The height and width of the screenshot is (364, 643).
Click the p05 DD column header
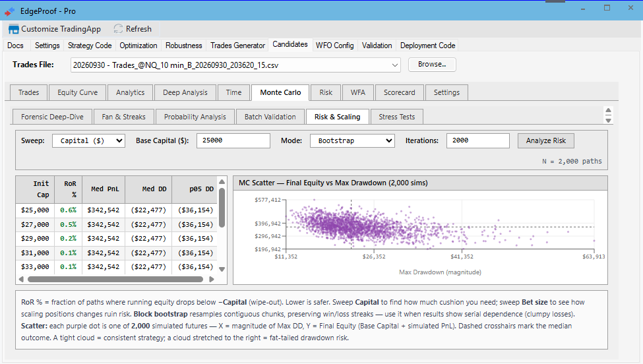click(x=195, y=189)
